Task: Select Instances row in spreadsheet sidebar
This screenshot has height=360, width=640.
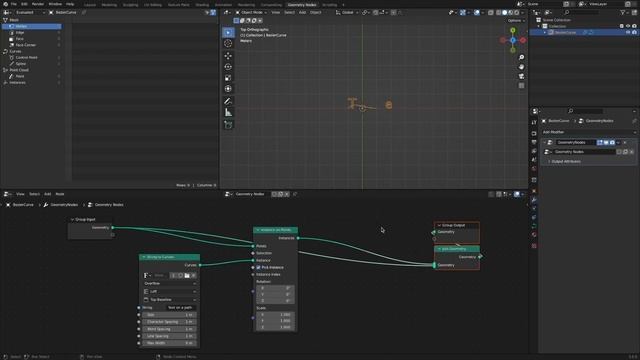Action: pyautogui.click(x=31, y=82)
